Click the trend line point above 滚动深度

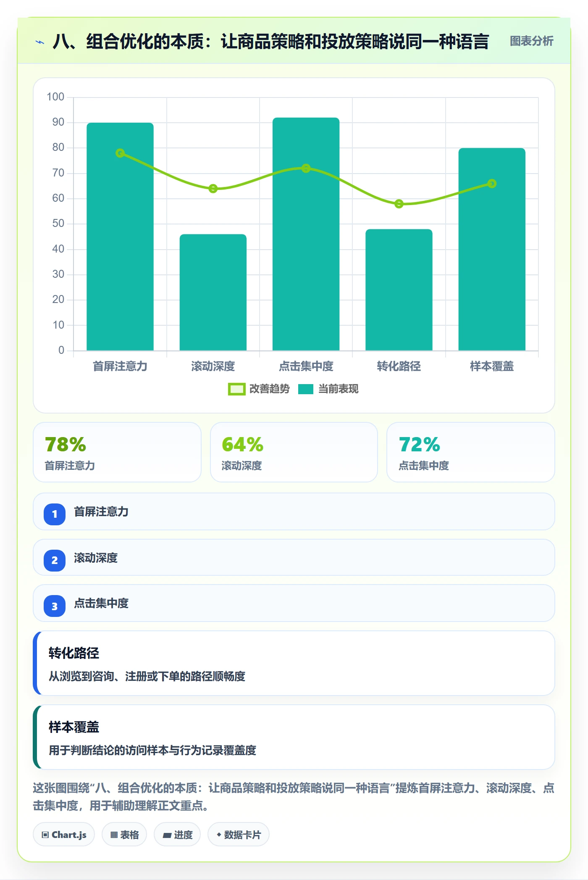point(213,189)
